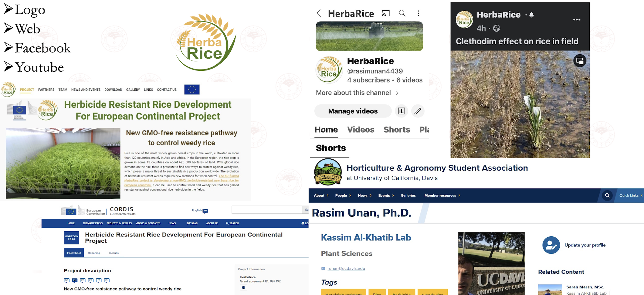This screenshot has height=295, width=644.
Task: Click the UC Davis site search icon
Action: pyautogui.click(x=607, y=195)
